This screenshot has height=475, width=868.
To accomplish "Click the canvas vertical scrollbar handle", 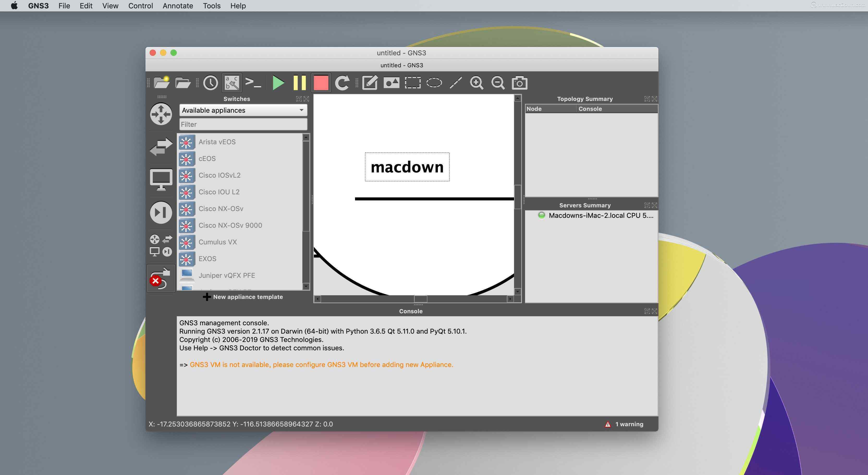I will click(518, 197).
